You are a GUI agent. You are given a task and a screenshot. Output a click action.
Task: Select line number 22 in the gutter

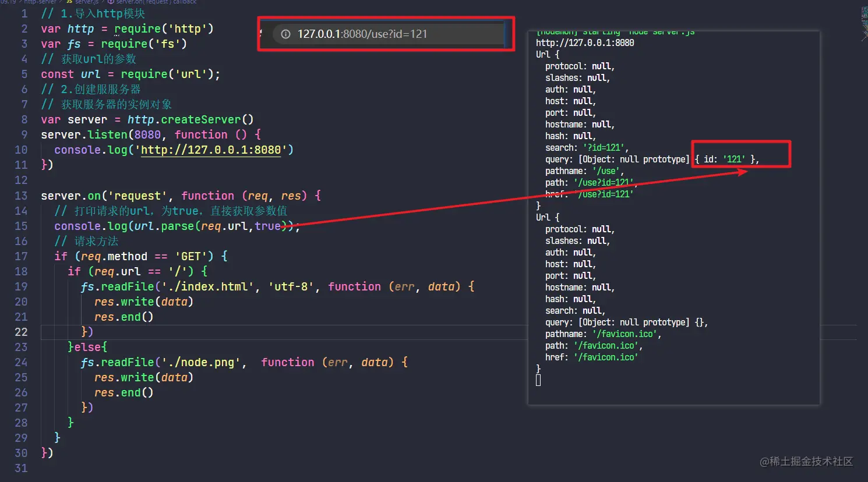point(21,332)
